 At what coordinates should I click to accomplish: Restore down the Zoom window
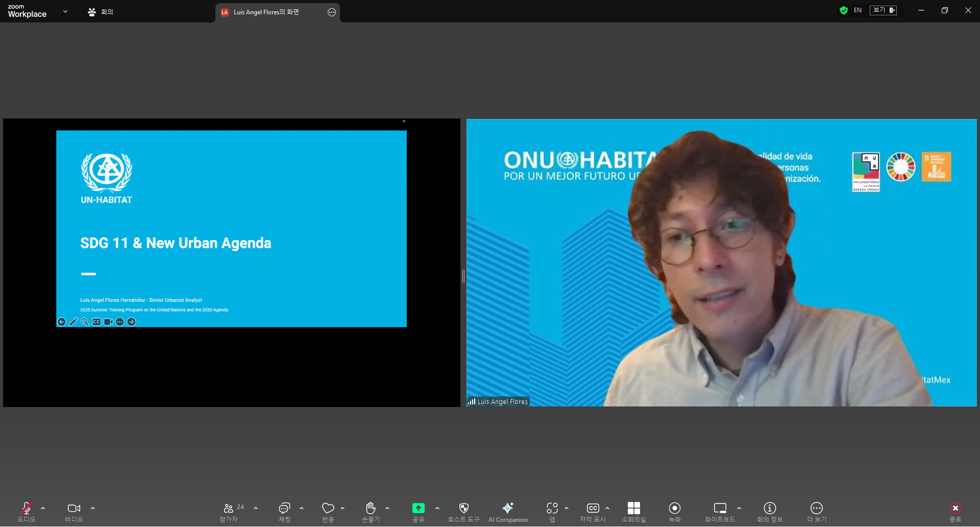point(945,10)
